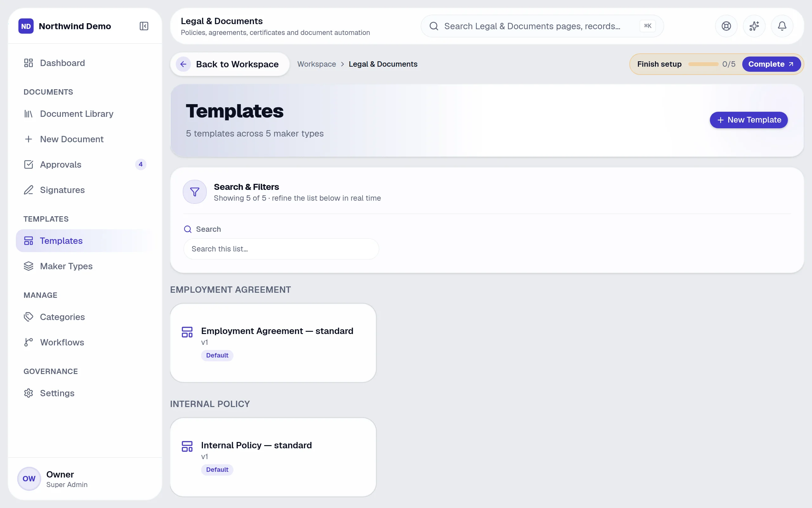Viewport: 812px width, 508px height.
Task: Open Employment Agreement — standard template
Action: (273, 343)
